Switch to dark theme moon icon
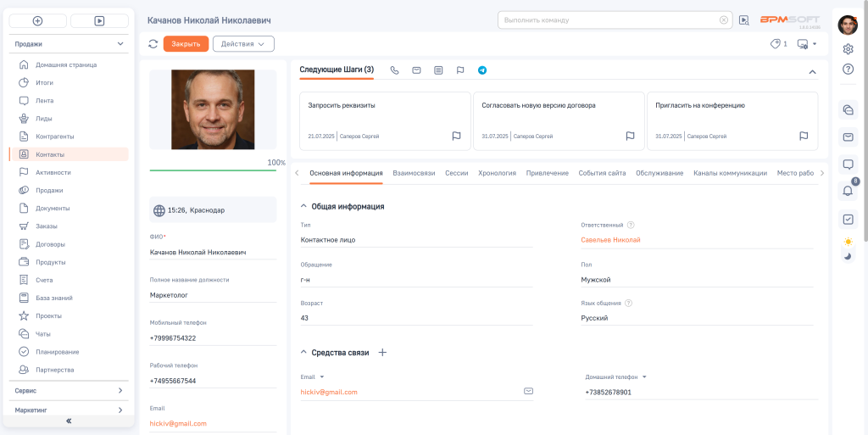The height and width of the screenshot is (435, 868). click(848, 256)
